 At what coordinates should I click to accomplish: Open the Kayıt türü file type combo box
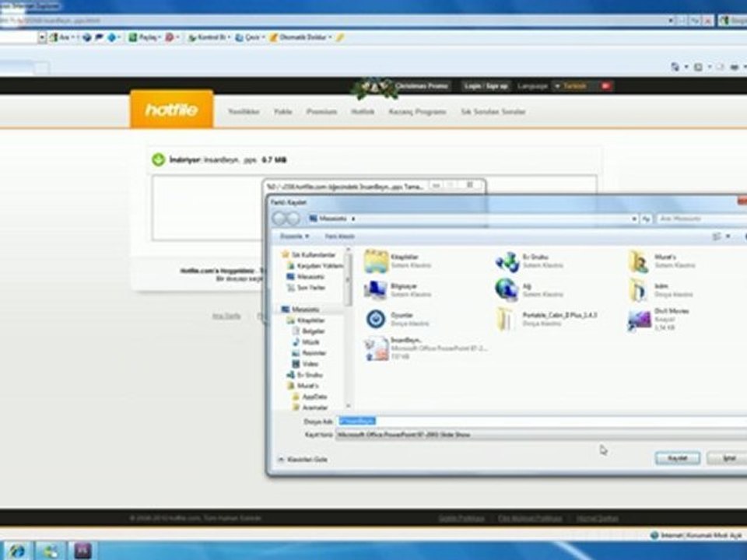[542, 435]
